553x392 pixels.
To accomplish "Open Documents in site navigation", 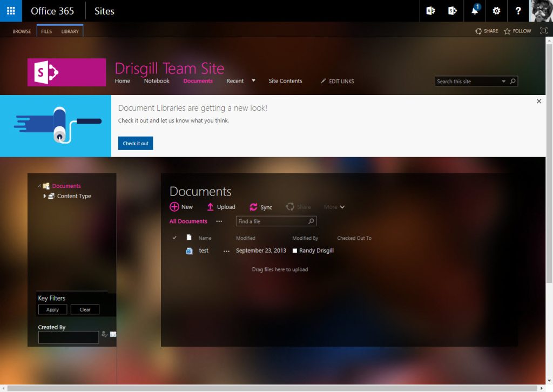I will click(x=198, y=81).
